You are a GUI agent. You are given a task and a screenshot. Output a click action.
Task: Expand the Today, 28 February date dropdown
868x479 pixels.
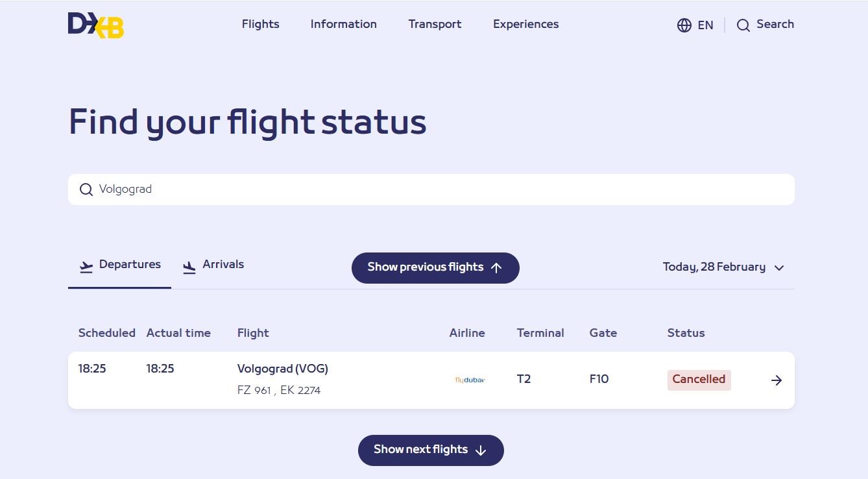tap(723, 267)
